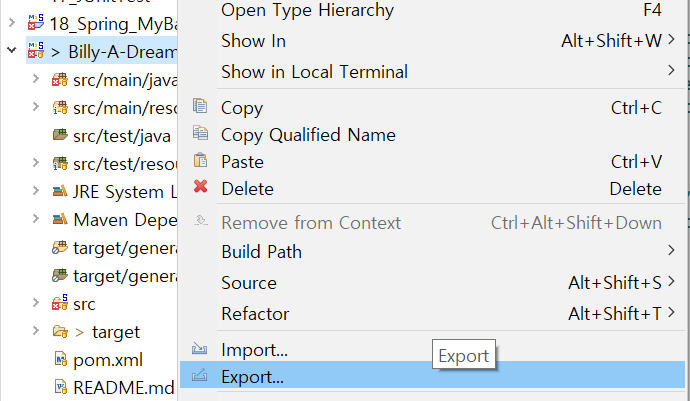The image size is (690, 401).
Task: Expand the JRE System Library node
Action: tap(36, 191)
